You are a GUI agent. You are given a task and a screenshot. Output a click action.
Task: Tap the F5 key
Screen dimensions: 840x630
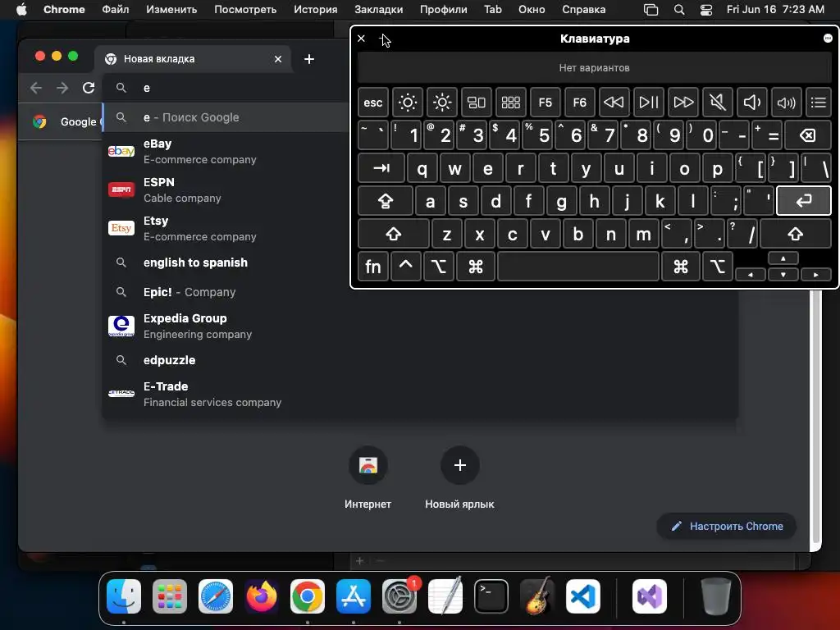coord(545,103)
